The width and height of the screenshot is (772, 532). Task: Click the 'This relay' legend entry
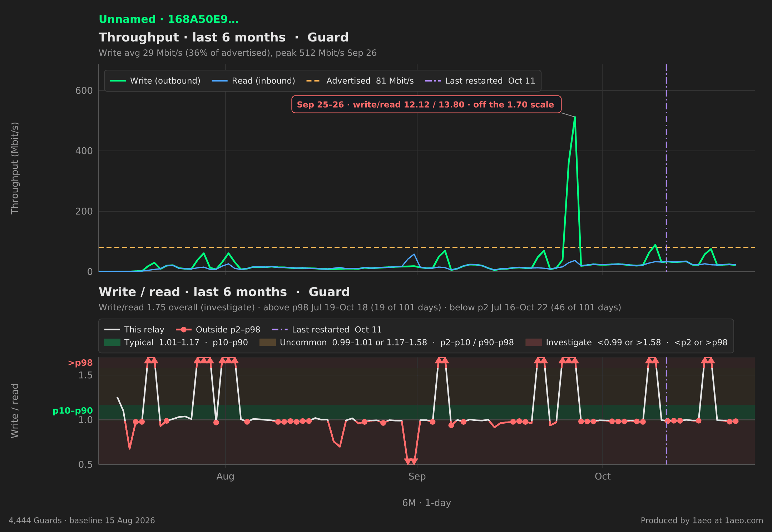(134, 330)
